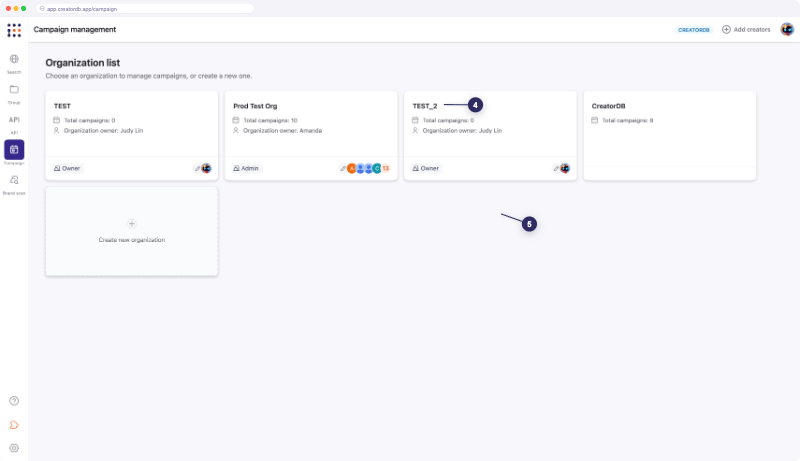Open settings gear in sidebar
This screenshot has height=461, width=800.
click(x=14, y=448)
